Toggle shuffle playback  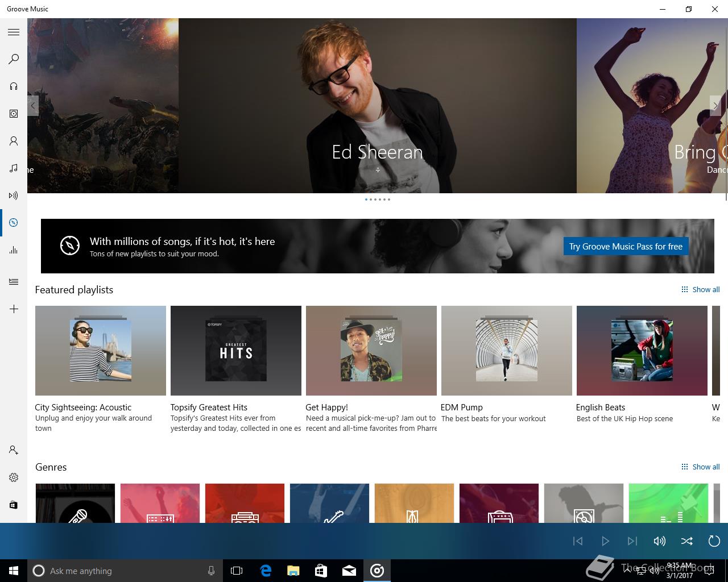[x=687, y=541]
